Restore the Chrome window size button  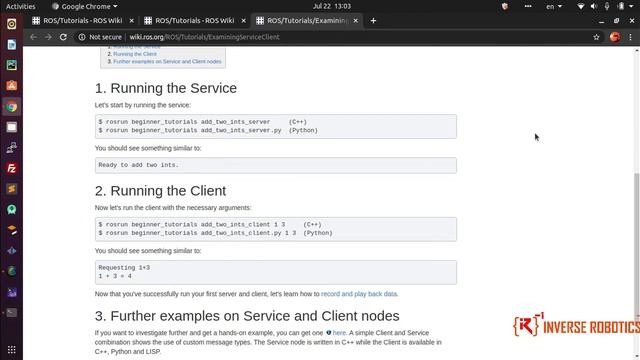(616, 21)
